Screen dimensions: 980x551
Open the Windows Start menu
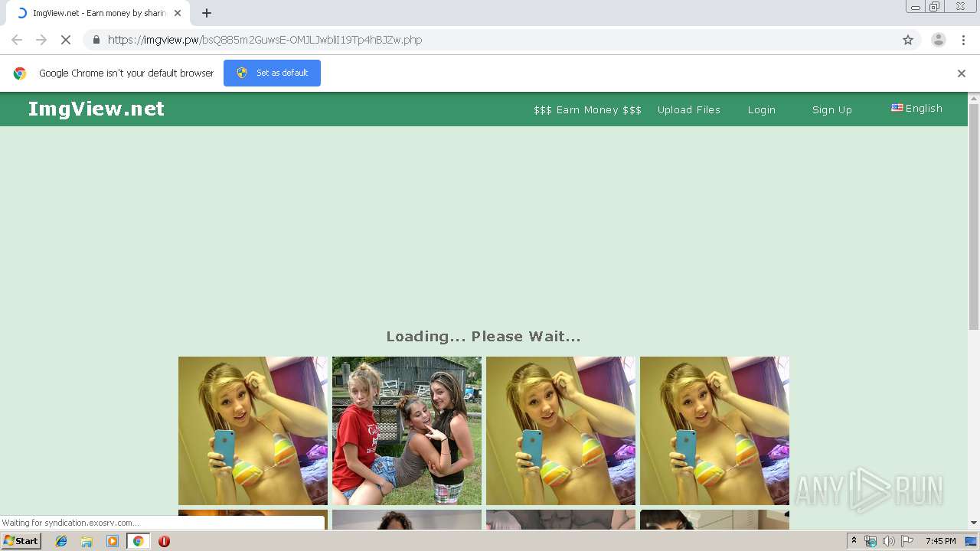(x=21, y=541)
